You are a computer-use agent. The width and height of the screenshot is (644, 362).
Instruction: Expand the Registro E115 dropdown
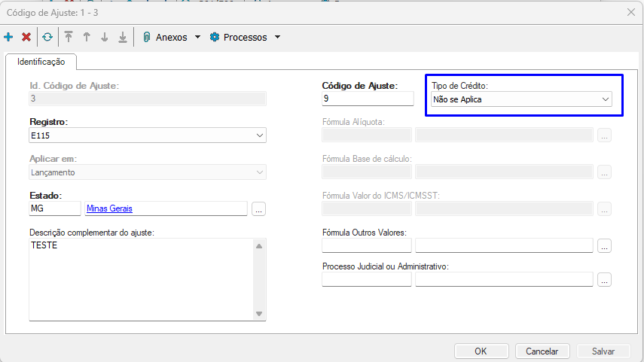pyautogui.click(x=260, y=135)
